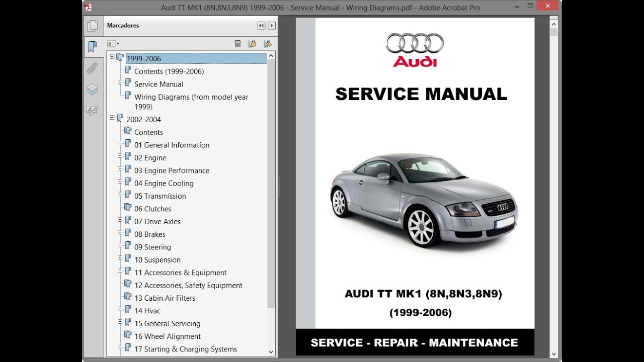Open the Contents bookmark under 2002-2004

click(148, 132)
